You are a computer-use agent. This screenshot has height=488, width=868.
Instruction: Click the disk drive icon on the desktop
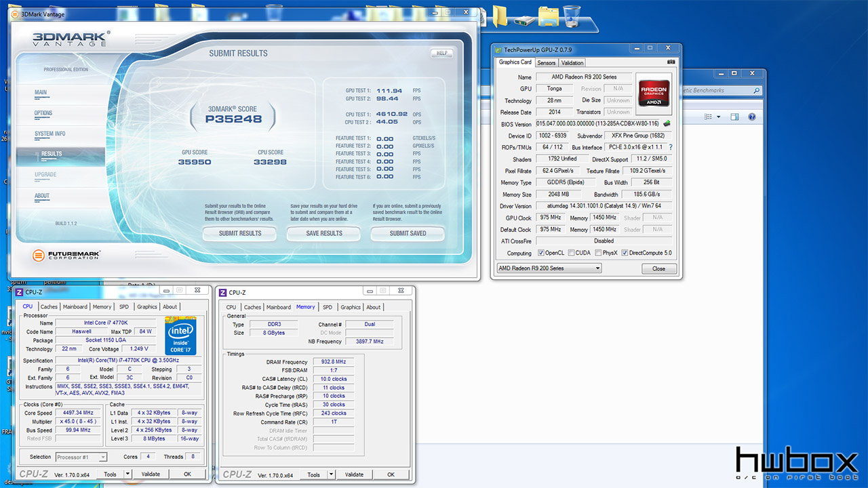click(x=524, y=20)
